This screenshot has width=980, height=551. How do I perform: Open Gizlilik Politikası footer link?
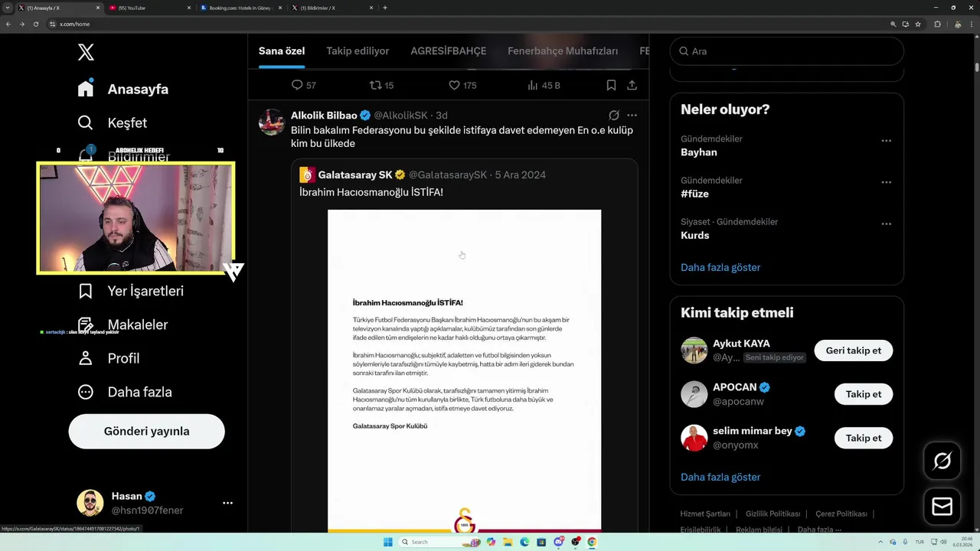(773, 514)
